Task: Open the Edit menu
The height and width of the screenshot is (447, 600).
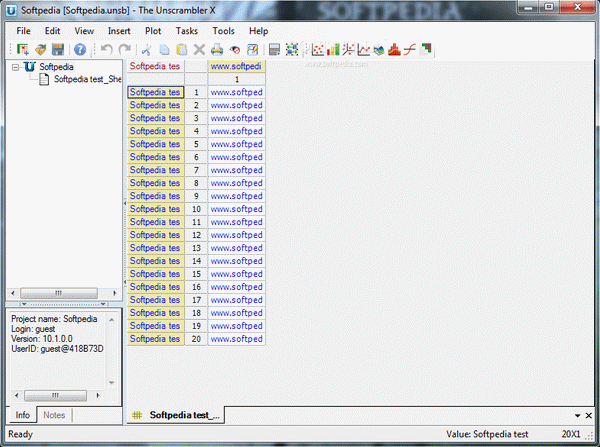Action: coord(52,31)
